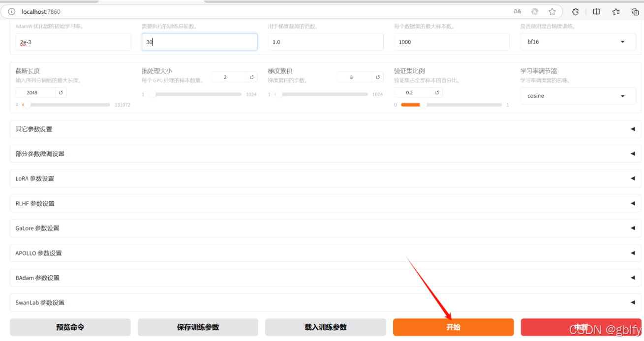
Task: Adjust the 验证集比例 slider
Action: 451,105
